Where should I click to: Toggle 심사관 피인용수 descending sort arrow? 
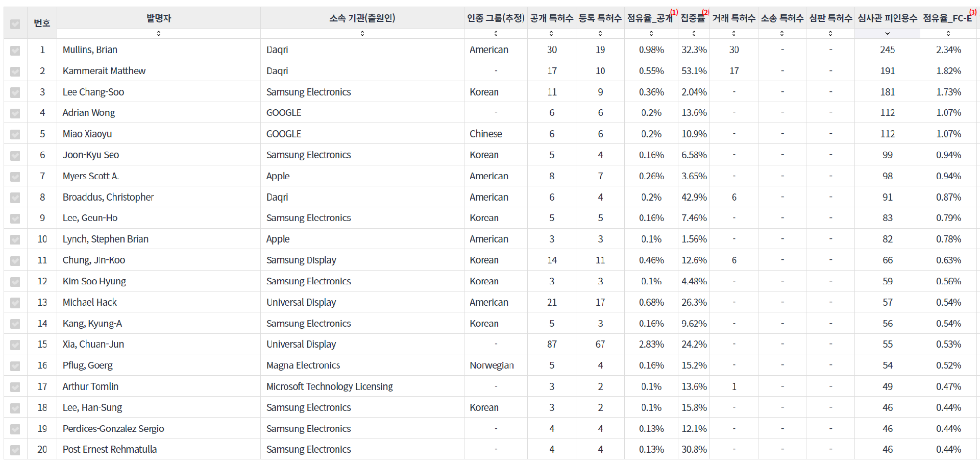pos(888,33)
